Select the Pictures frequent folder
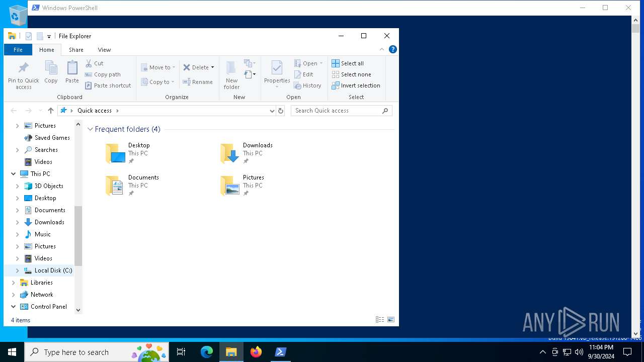The image size is (644, 362). pyautogui.click(x=243, y=186)
